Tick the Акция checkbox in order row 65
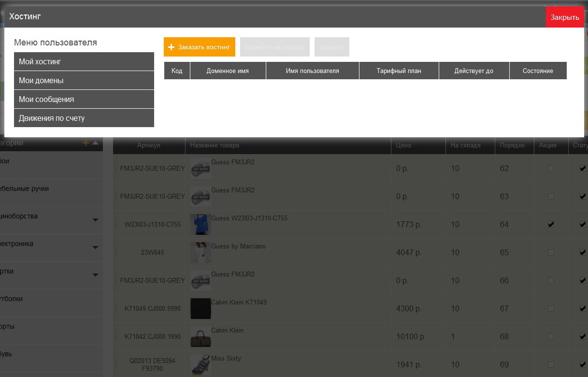Screen dimensions: 588x377 pos(551,253)
